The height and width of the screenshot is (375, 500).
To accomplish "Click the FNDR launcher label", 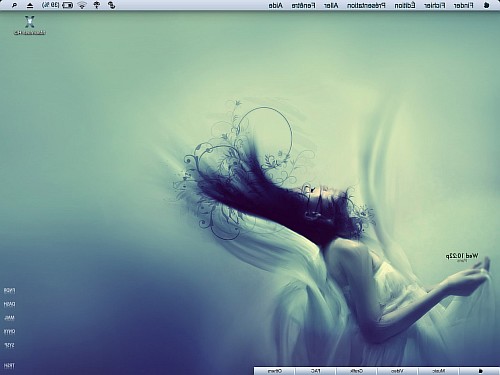I will pyautogui.click(x=10, y=291).
